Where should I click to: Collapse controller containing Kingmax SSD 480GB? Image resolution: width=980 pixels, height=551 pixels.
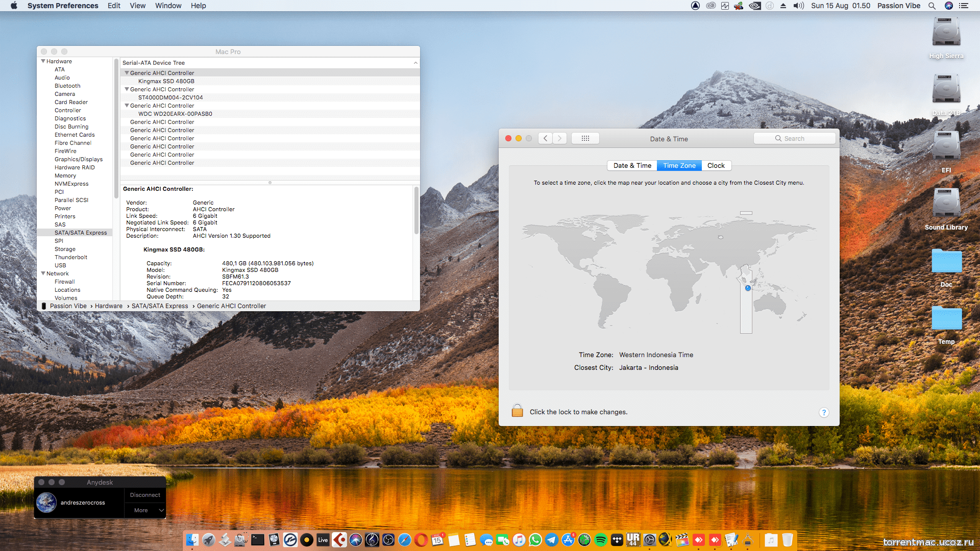point(127,73)
